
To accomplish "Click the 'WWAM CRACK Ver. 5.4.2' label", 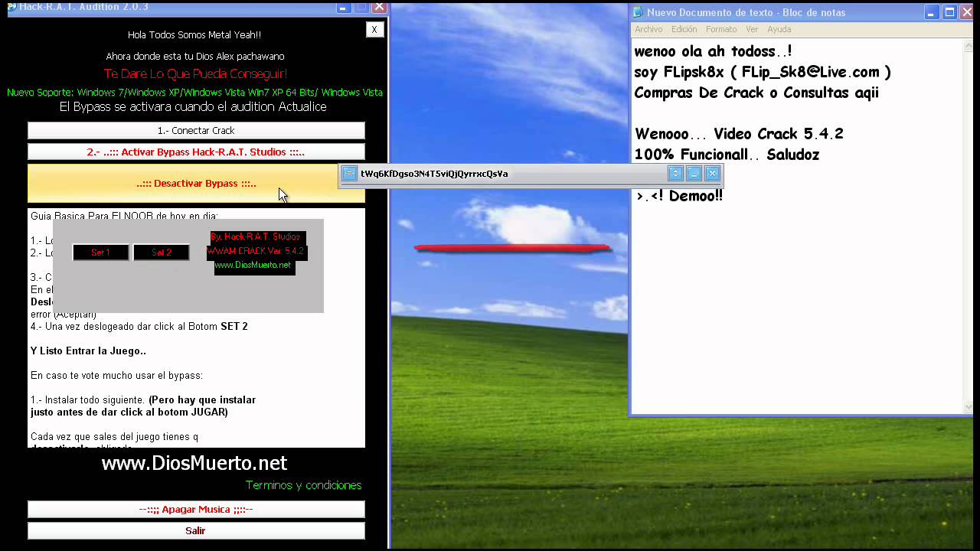I will 256,251.
